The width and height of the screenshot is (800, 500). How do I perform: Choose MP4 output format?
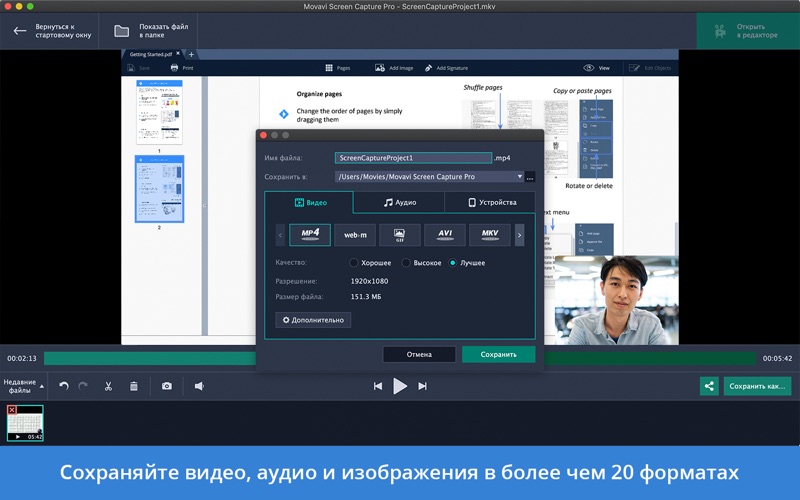[x=310, y=235]
